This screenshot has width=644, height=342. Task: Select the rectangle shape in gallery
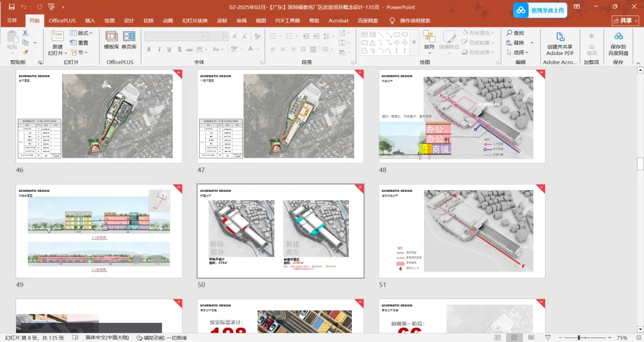pos(397,35)
